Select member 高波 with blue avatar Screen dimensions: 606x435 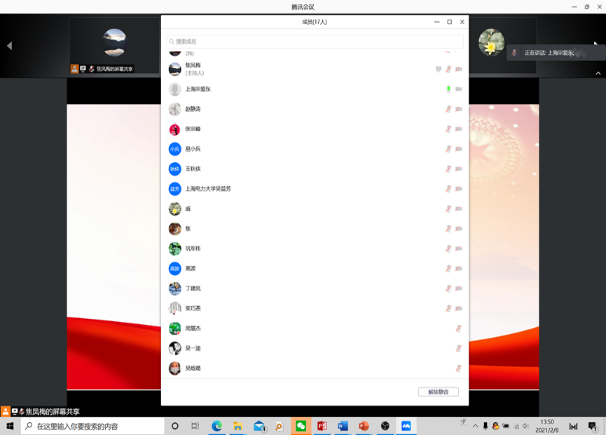pos(315,268)
